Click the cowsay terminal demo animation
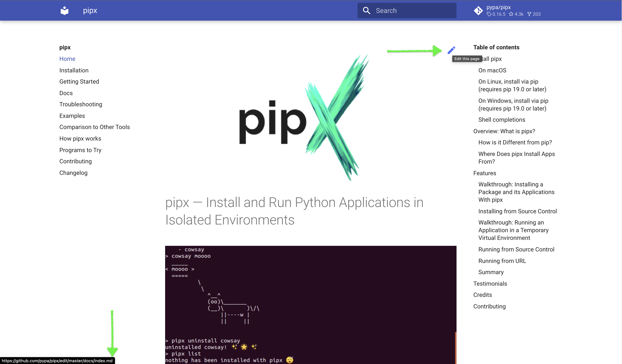This screenshot has height=364, width=622. pyautogui.click(x=310, y=304)
